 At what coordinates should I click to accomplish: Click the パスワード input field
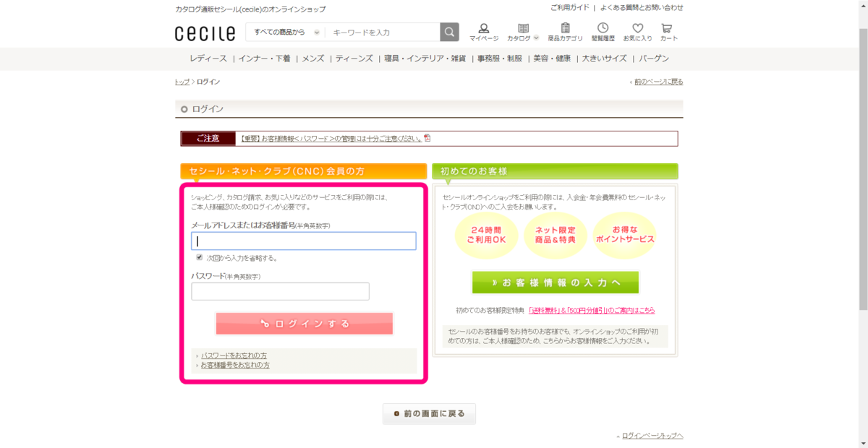[x=280, y=291]
